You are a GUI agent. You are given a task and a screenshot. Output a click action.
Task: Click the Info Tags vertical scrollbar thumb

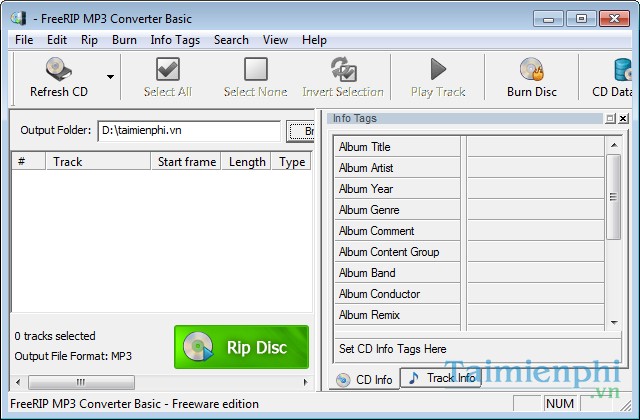click(613, 197)
